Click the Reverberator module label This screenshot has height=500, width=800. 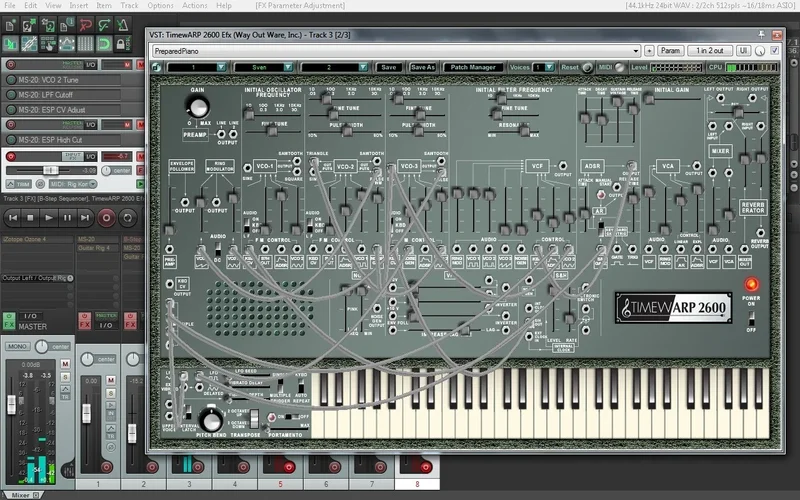click(753, 207)
